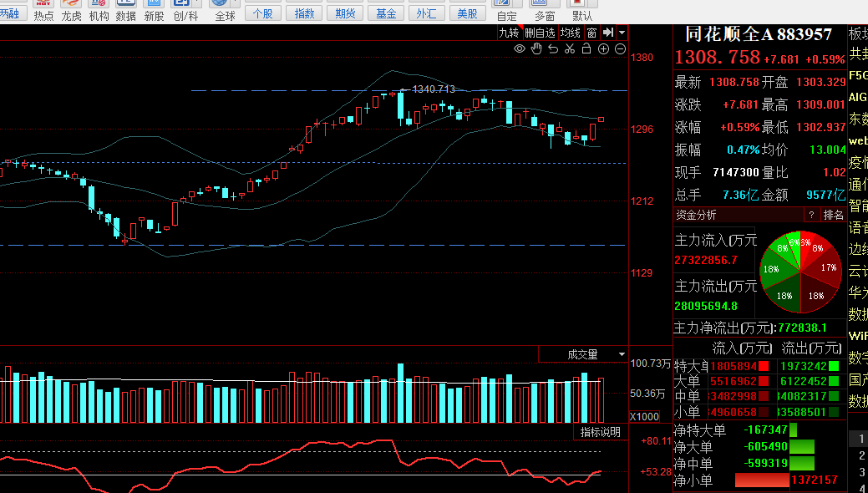Toggle the eye visibility icon on chart
This screenshot has width=868, height=493.
click(x=520, y=48)
